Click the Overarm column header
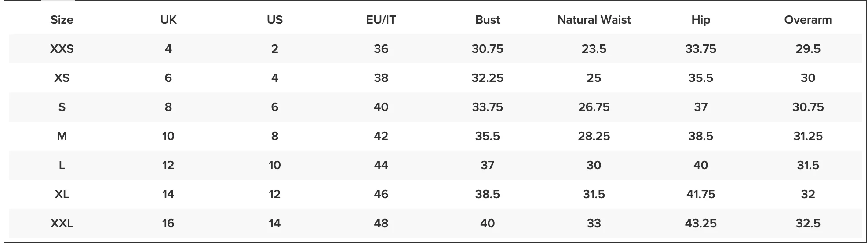Image resolution: width=868 pixels, height=244 pixels. pos(808,20)
